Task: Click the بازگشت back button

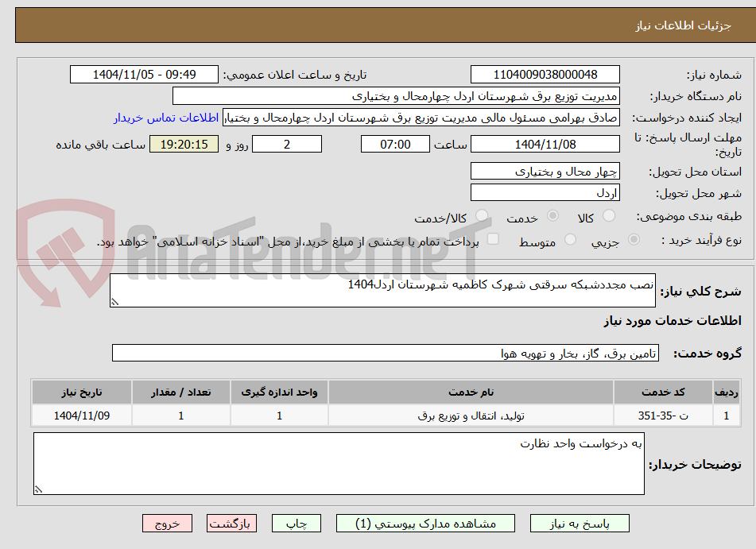Action: (232, 524)
